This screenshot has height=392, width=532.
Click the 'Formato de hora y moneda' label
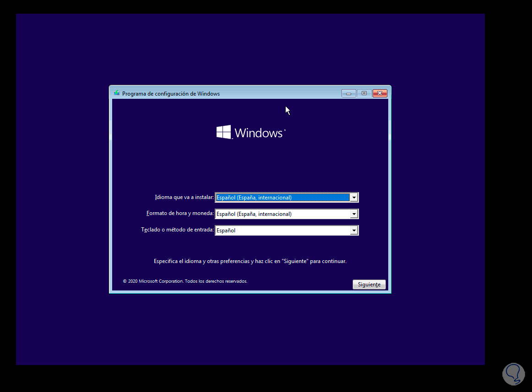pyautogui.click(x=180, y=214)
